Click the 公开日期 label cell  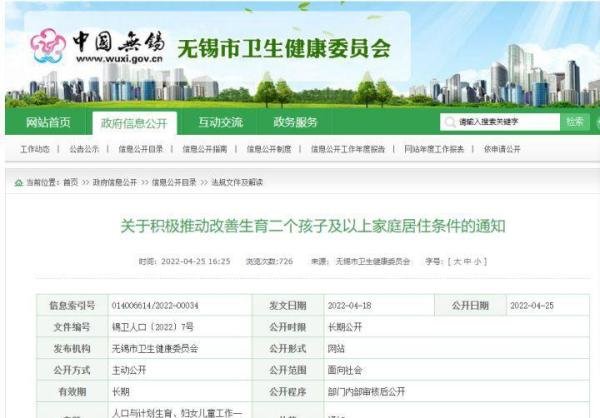click(x=470, y=305)
